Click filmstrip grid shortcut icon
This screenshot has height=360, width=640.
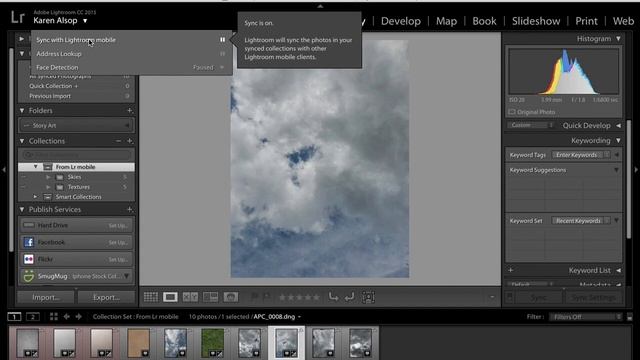(x=53, y=317)
